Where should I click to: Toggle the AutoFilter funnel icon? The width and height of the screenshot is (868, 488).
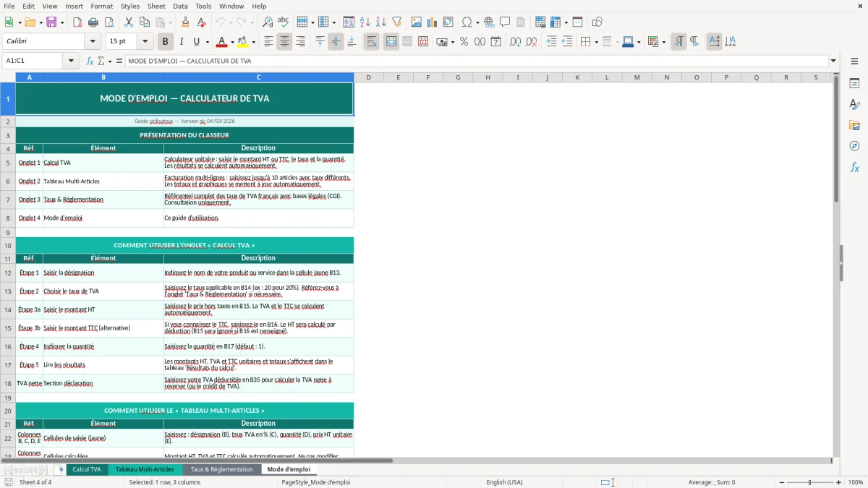point(397,22)
